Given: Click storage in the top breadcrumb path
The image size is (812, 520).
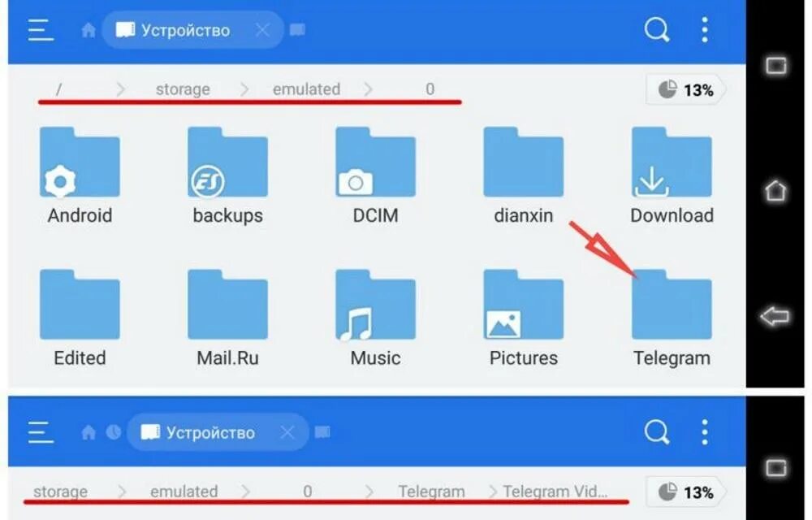Looking at the screenshot, I should 183,89.
